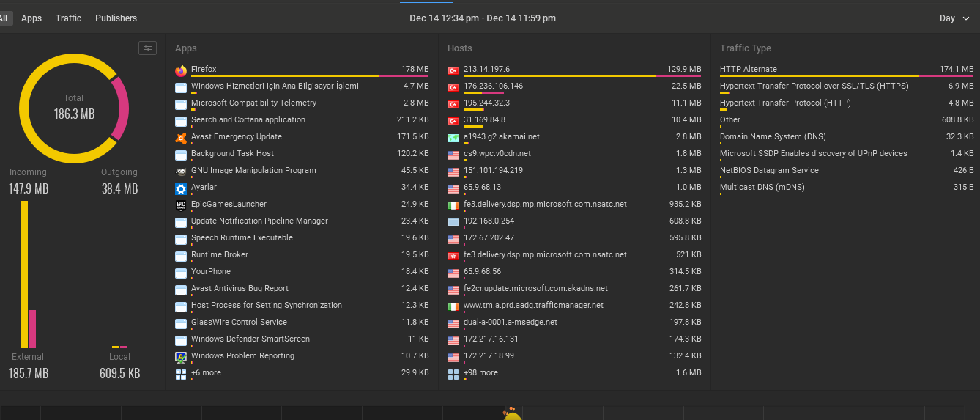This screenshot has width=980, height=420.
Task: Select Domain Name System (DNS) traffic type
Action: pyautogui.click(x=847, y=137)
